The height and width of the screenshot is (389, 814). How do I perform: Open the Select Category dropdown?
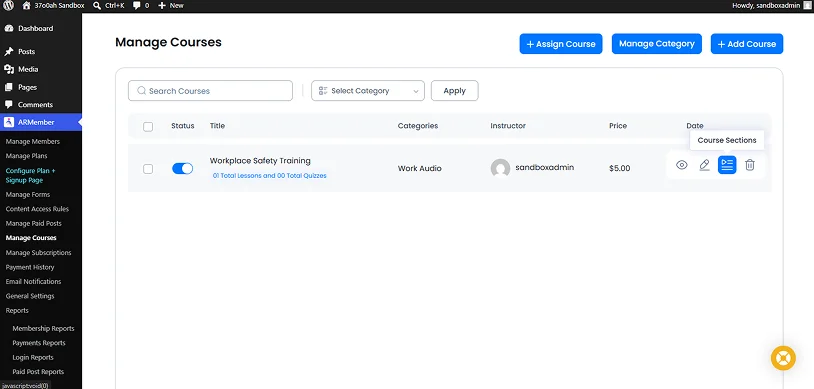368,91
